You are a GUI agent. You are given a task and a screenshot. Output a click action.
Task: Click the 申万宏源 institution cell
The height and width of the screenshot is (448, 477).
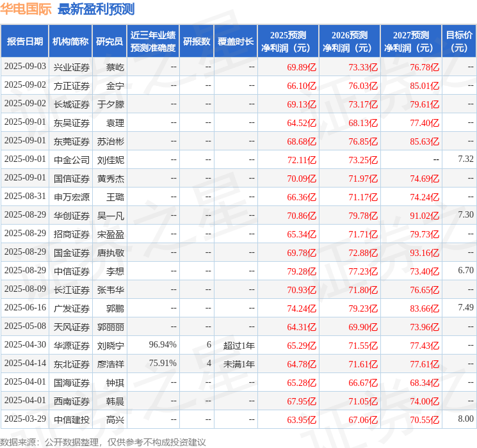[x=72, y=197]
